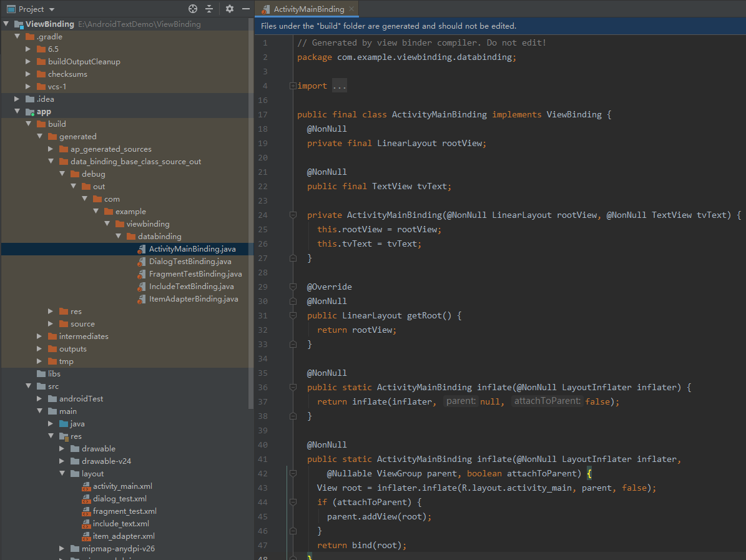
Task: Collapse the data_binding_base_class_source_out folder
Action: click(x=51, y=161)
